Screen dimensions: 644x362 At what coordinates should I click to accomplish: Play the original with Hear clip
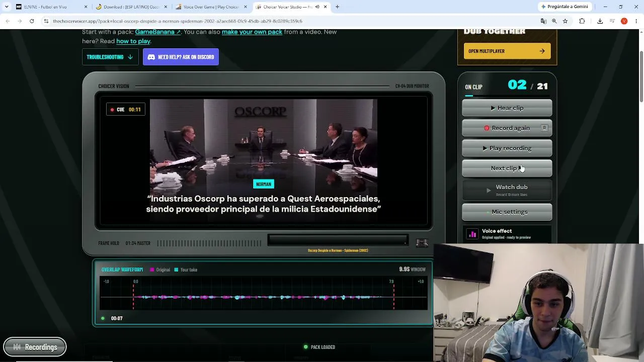click(507, 108)
